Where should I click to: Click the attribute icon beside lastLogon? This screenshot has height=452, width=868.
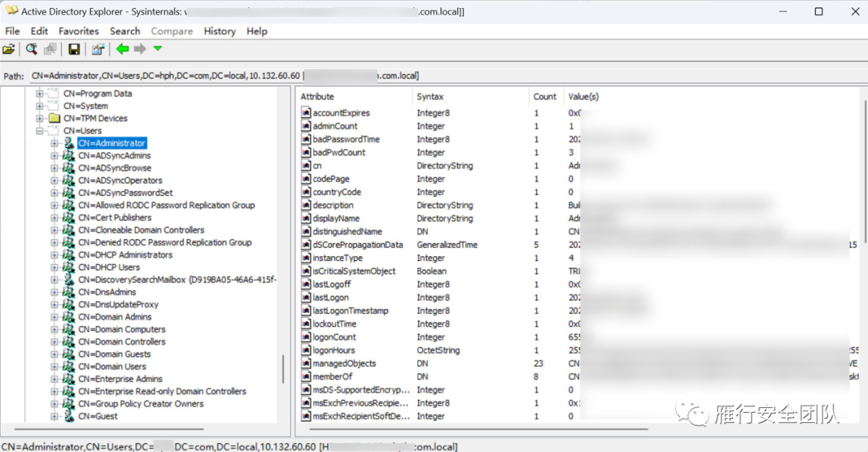(x=306, y=297)
